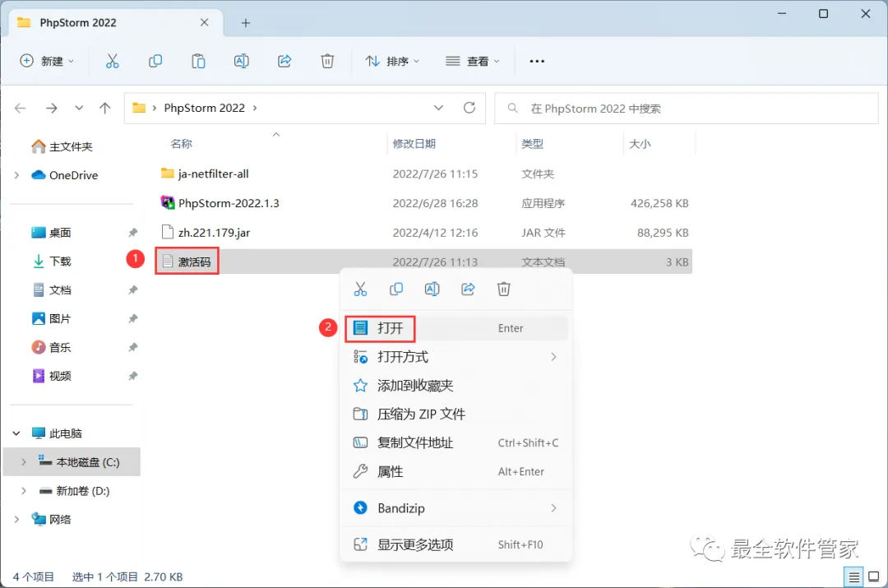Select the PhpStorm-2022.1.3 application file
Screen dimensions: 888x588
pyautogui.click(x=220, y=203)
